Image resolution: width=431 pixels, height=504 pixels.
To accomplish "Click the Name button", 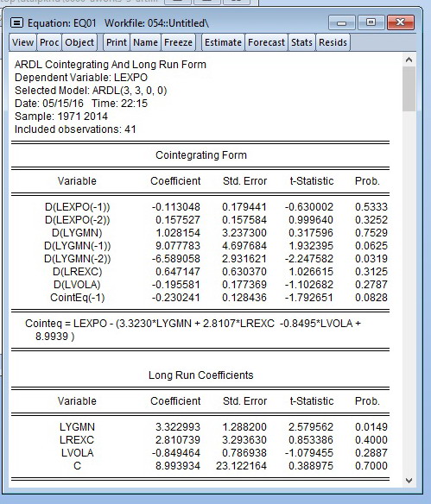I will pos(145,42).
